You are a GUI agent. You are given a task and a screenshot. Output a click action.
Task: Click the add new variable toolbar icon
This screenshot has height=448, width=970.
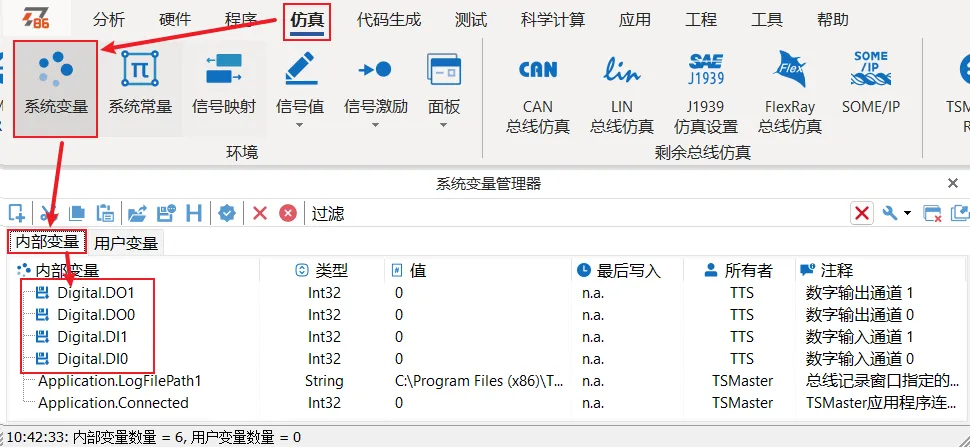click(x=17, y=213)
